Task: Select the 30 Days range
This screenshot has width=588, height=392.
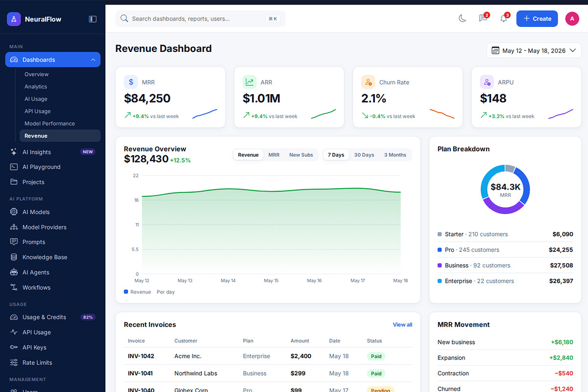Action: [364, 155]
